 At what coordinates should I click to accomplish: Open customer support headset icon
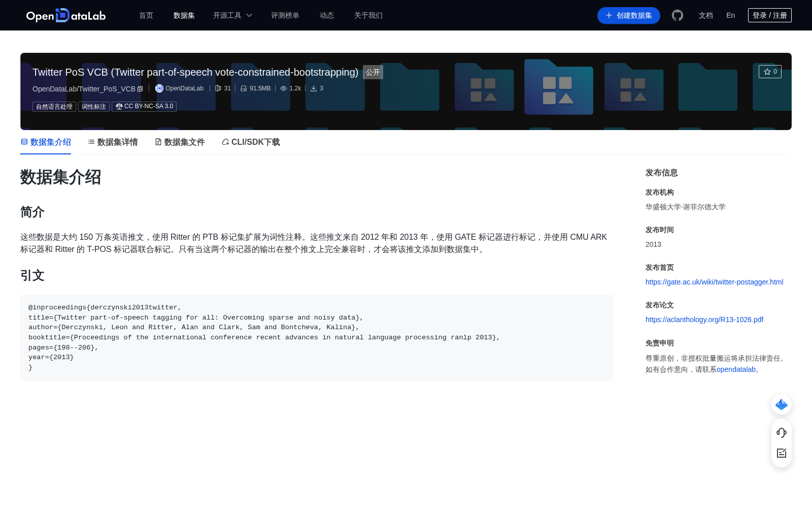782,433
